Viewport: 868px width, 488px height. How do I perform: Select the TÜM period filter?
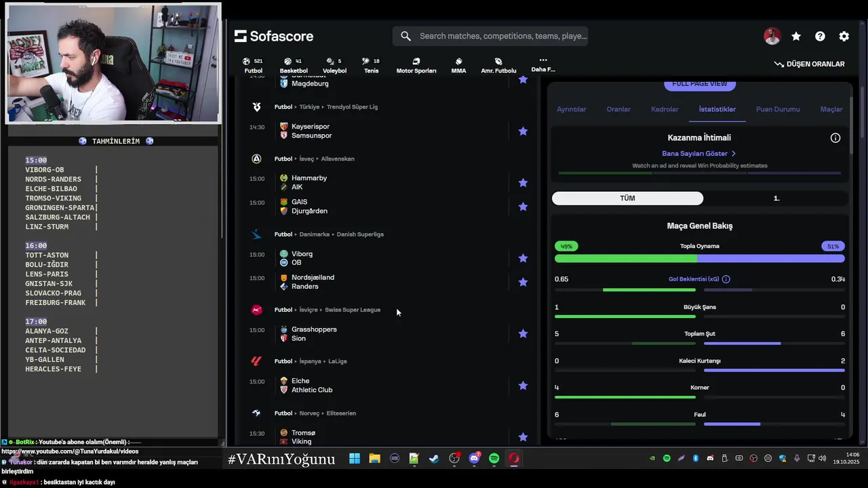pos(627,199)
